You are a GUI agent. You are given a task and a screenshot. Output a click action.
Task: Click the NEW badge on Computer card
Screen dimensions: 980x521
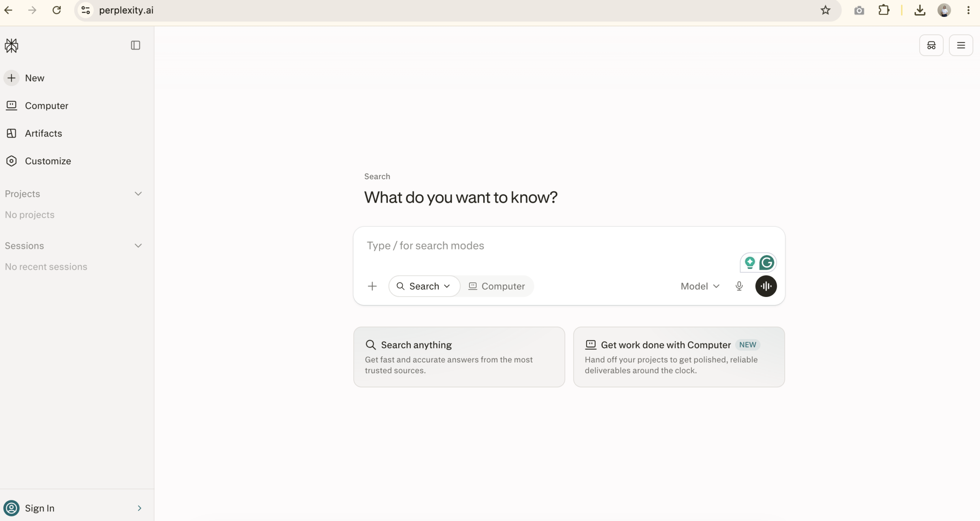click(x=748, y=345)
